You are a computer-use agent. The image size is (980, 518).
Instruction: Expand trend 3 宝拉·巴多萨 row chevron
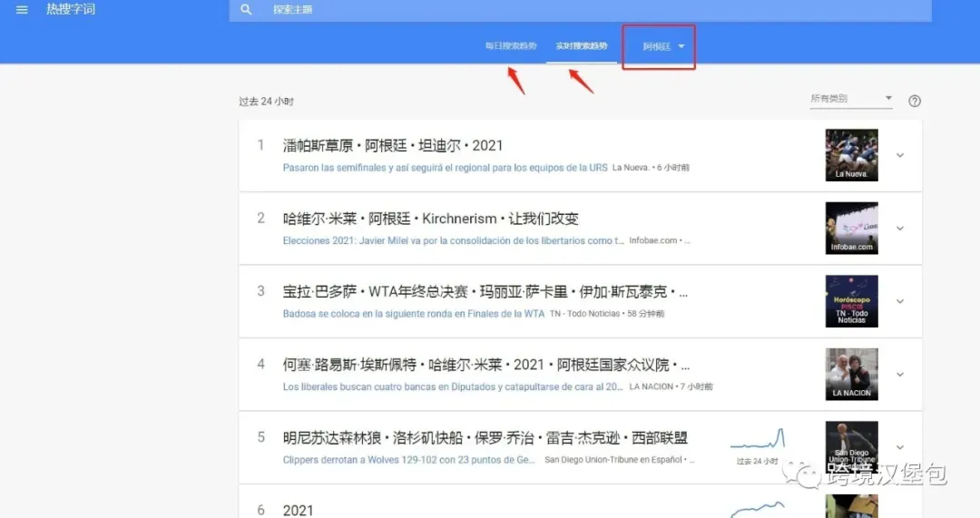[x=900, y=301]
